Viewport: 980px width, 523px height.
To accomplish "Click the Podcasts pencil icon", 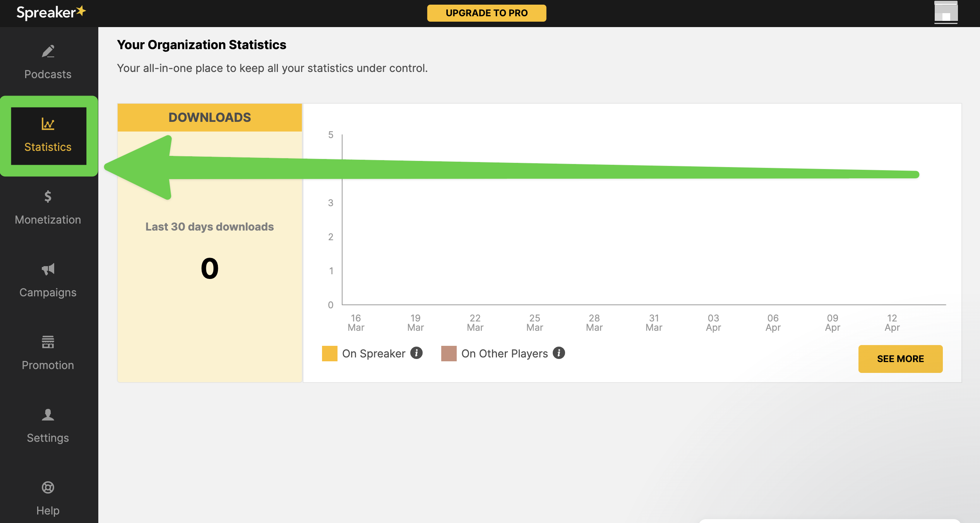I will [48, 51].
